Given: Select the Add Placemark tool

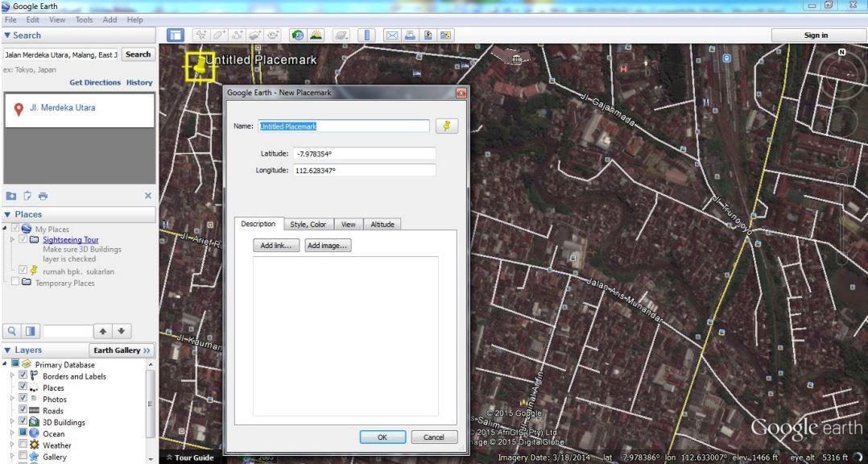Looking at the screenshot, I should pos(201,35).
